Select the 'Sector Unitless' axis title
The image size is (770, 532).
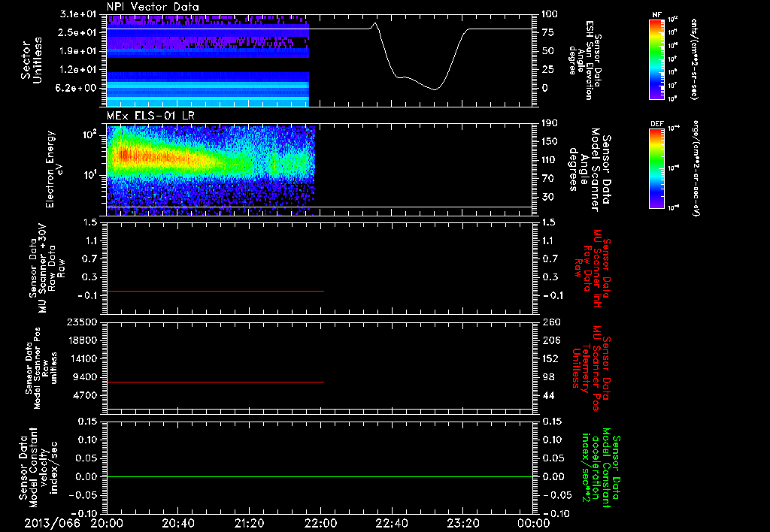click(x=32, y=60)
